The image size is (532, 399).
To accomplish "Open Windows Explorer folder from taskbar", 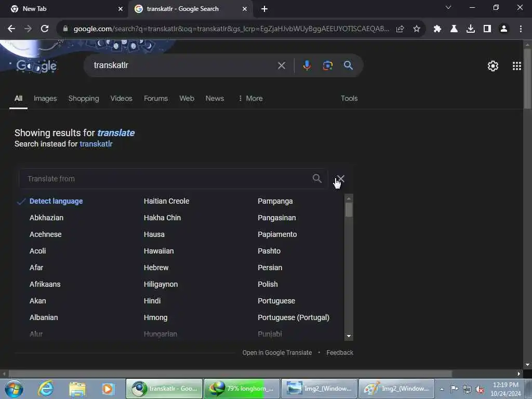I will pyautogui.click(x=77, y=389).
